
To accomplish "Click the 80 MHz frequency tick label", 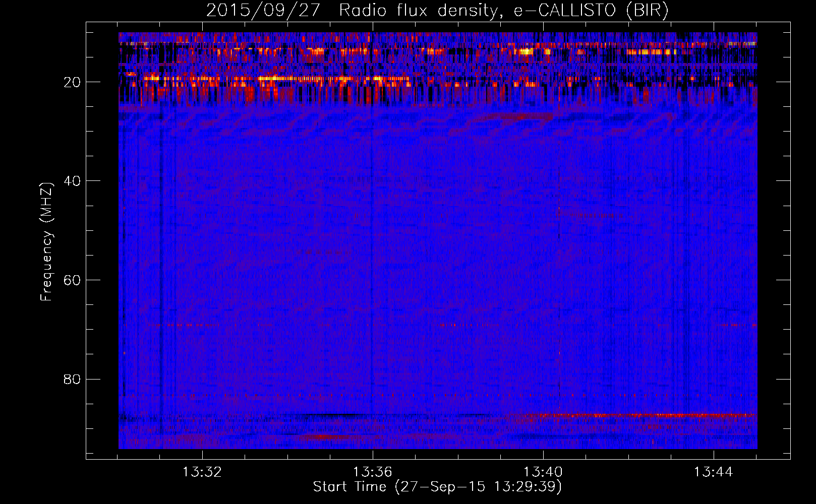I will (72, 379).
